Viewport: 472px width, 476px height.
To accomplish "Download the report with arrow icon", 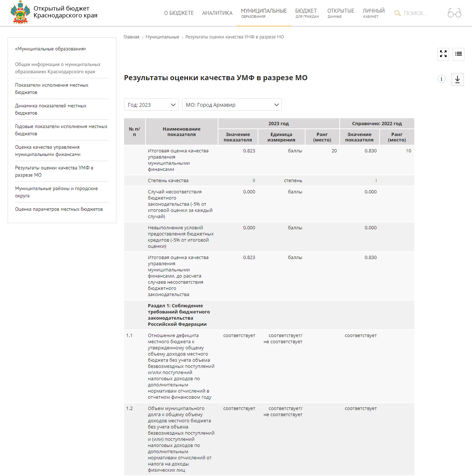I will coord(457,79).
